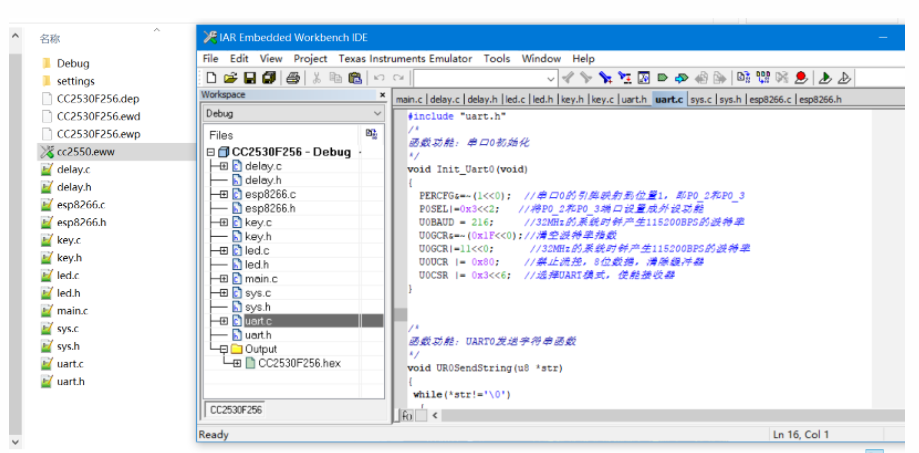Click the Print toolbar icon

point(294,77)
